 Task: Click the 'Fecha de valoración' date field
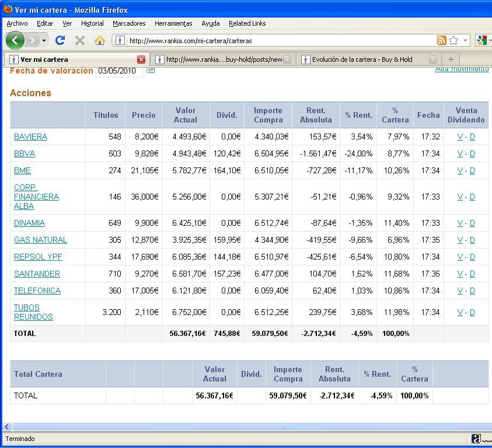click(119, 71)
